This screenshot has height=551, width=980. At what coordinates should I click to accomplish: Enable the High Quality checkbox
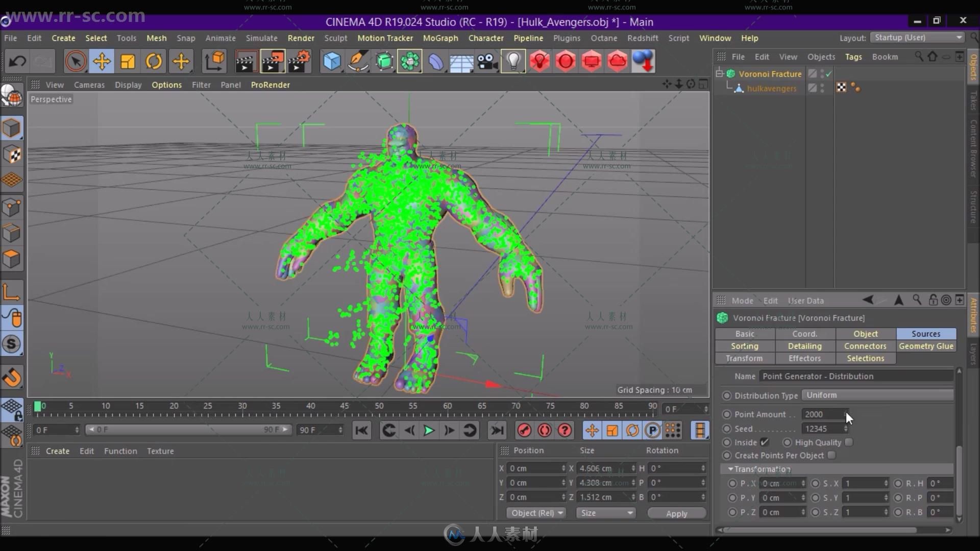tap(848, 443)
